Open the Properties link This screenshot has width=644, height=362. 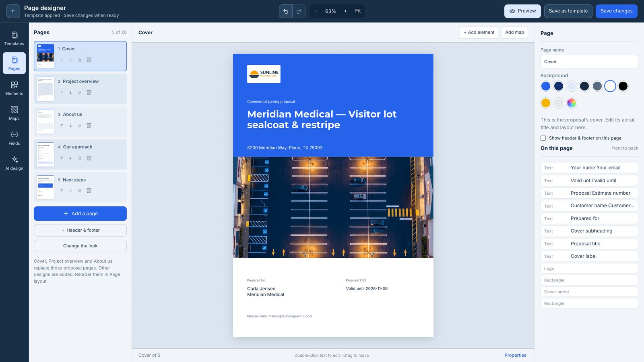(x=515, y=355)
